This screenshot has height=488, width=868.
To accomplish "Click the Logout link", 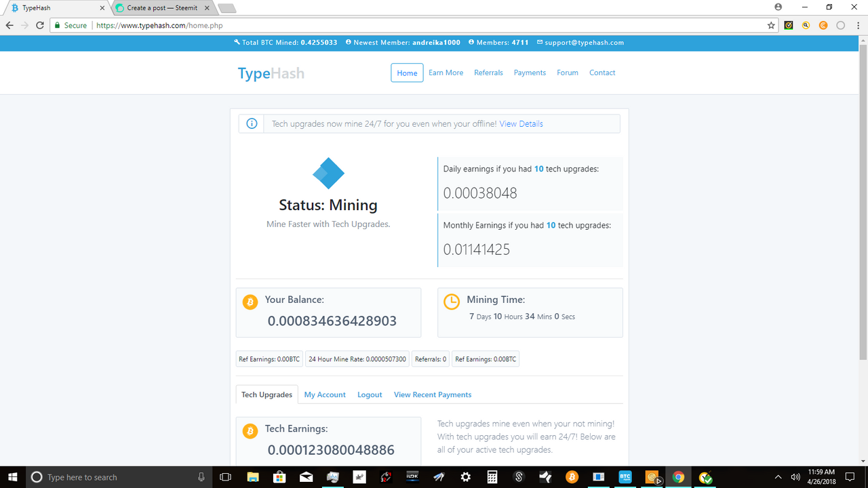I will coord(370,394).
